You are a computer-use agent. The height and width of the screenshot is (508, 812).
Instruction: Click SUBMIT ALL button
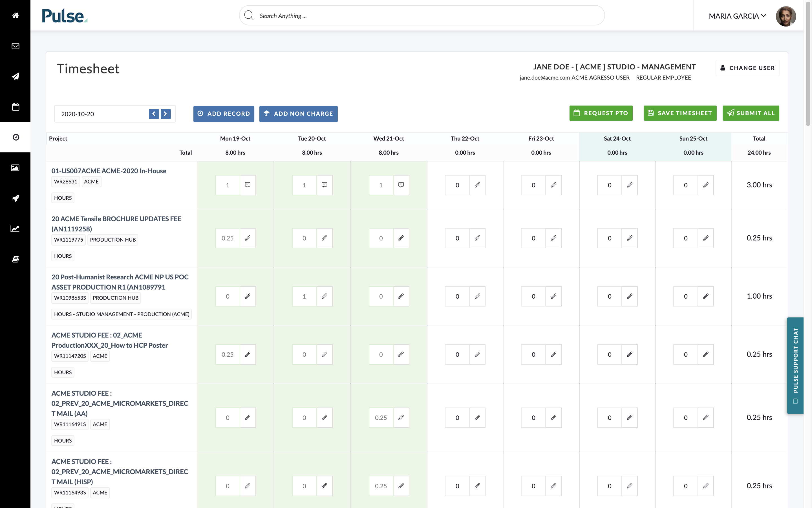click(751, 113)
